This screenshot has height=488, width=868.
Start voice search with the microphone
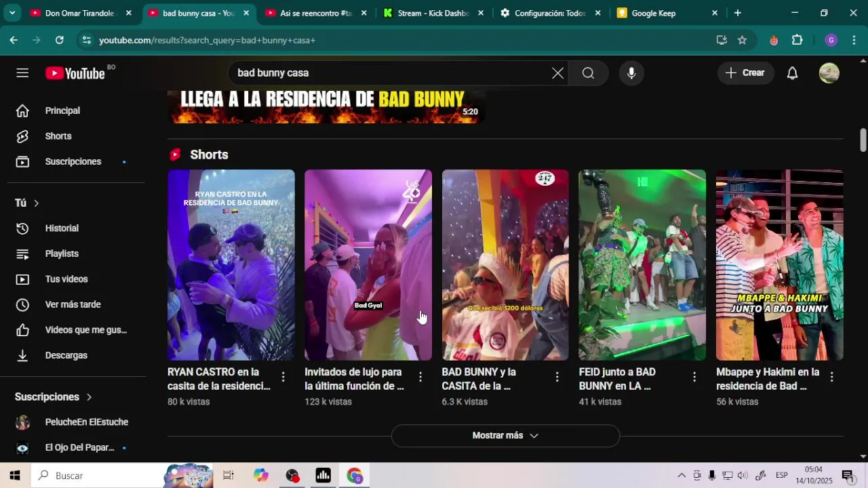point(631,73)
